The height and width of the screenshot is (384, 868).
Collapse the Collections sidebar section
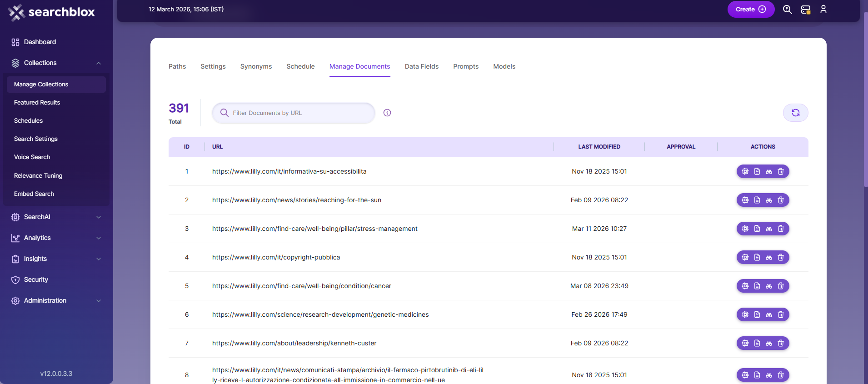coord(99,63)
